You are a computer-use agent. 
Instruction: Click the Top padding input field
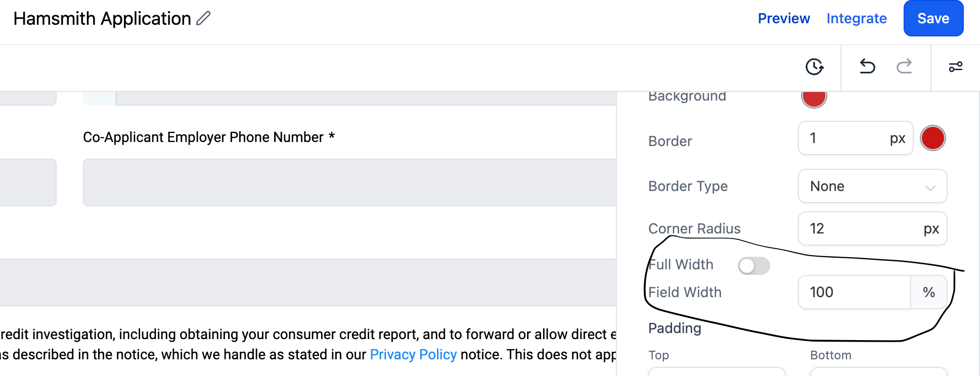(x=717, y=372)
